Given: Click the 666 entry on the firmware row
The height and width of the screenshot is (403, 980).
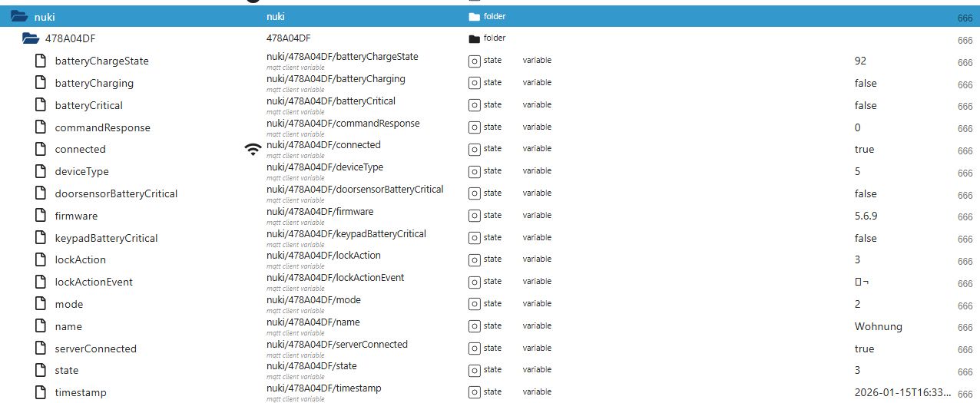Looking at the screenshot, I should pyautogui.click(x=965, y=217).
